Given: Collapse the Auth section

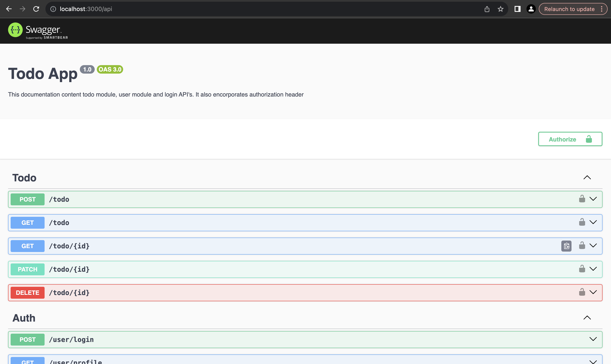Looking at the screenshot, I should (587, 318).
